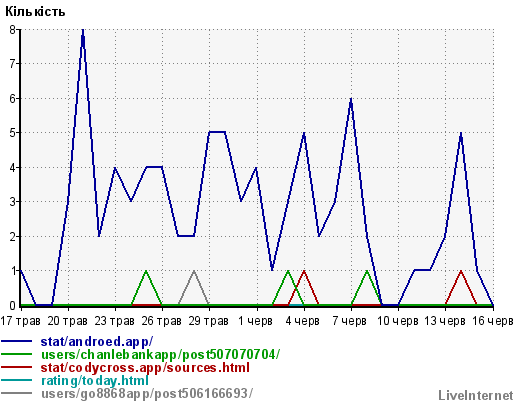520x405 pixels.
Task: Select the rating/today.html legend entry
Action: (x=95, y=380)
